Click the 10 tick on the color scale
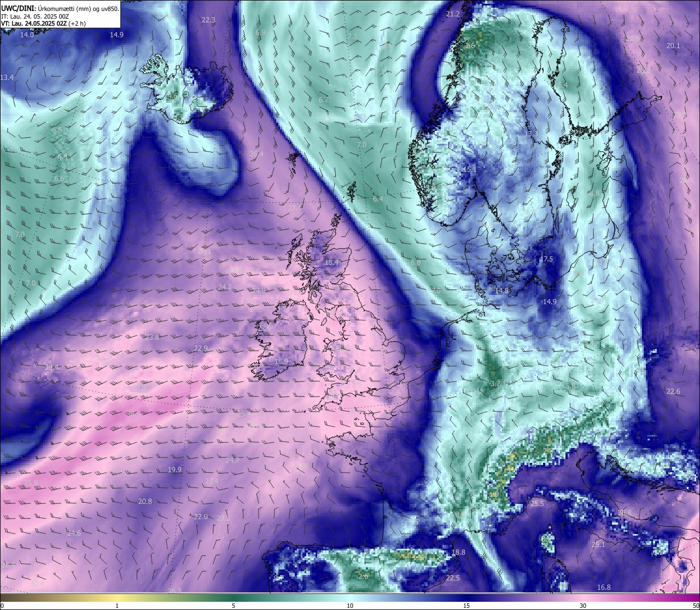700x610 pixels. coord(350,606)
